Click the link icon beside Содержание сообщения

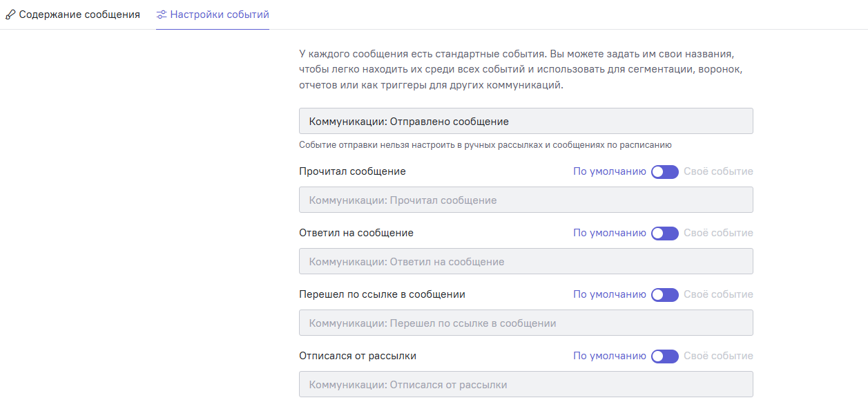10,15
